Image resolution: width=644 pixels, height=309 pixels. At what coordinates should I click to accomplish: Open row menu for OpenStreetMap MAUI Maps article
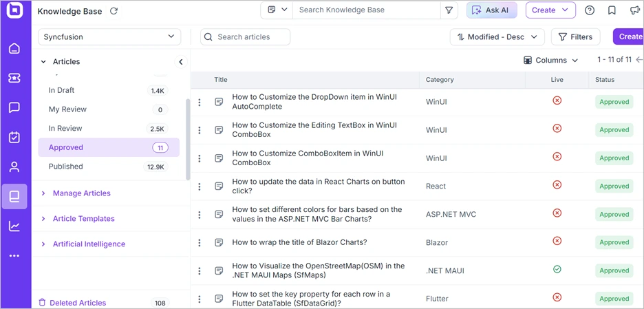click(x=200, y=270)
